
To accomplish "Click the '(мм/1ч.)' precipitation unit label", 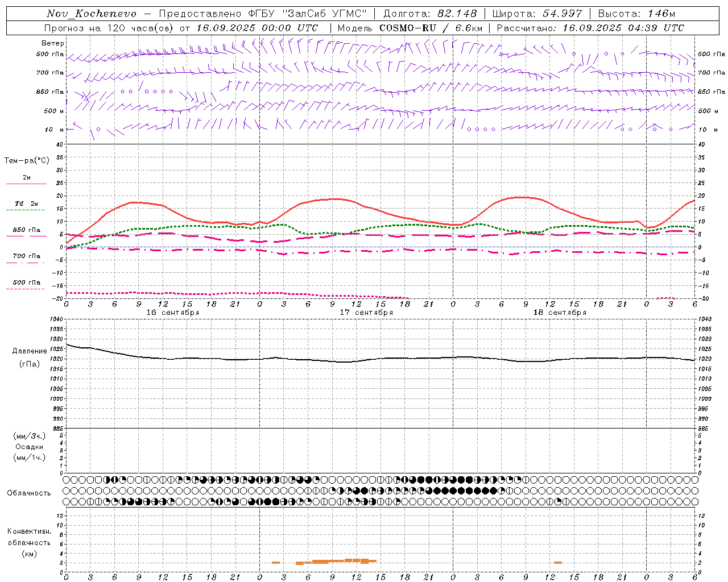I will click(x=30, y=458).
